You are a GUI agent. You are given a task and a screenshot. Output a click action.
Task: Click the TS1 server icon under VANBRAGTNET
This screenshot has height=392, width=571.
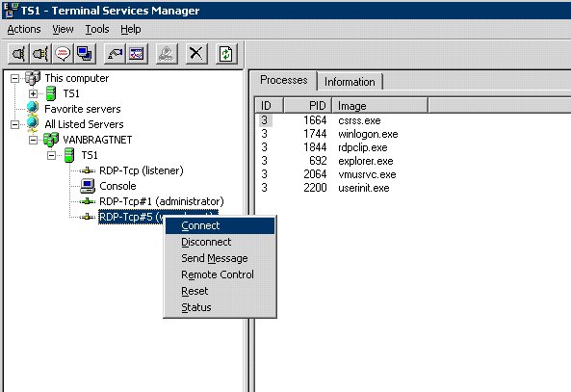point(69,155)
